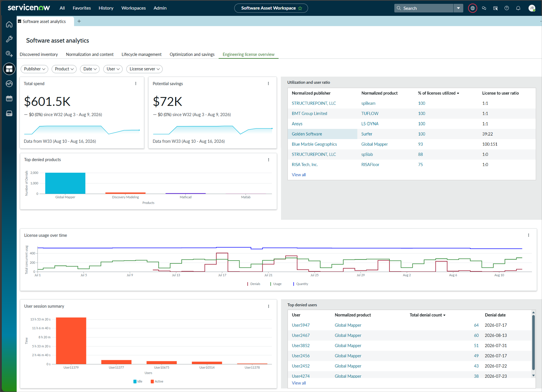Open the User2467 link
Screen dimensions: 542x392
click(300, 335)
